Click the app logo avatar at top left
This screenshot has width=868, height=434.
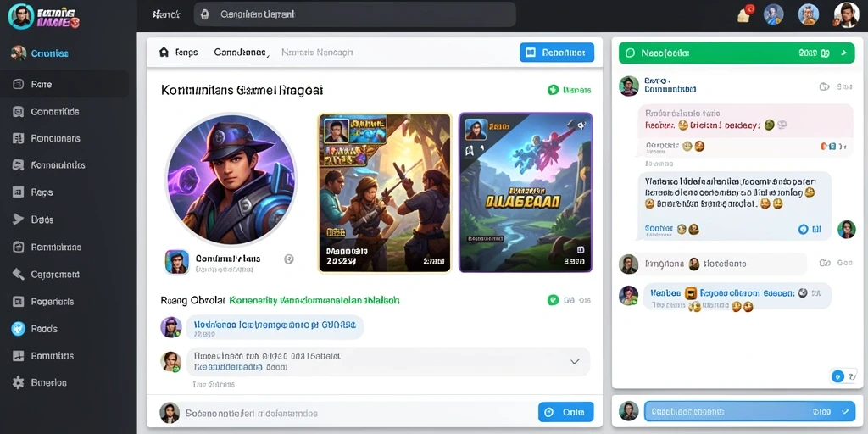(21, 15)
